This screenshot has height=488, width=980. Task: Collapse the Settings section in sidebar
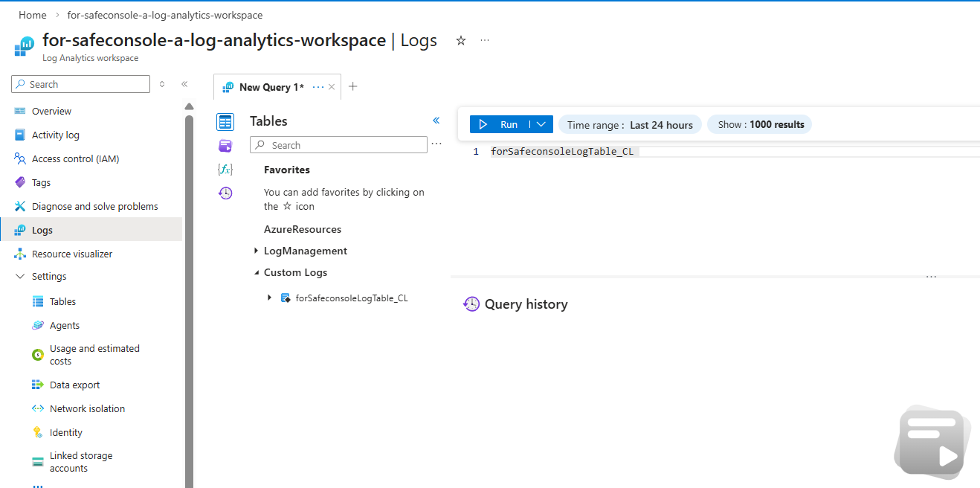point(20,276)
